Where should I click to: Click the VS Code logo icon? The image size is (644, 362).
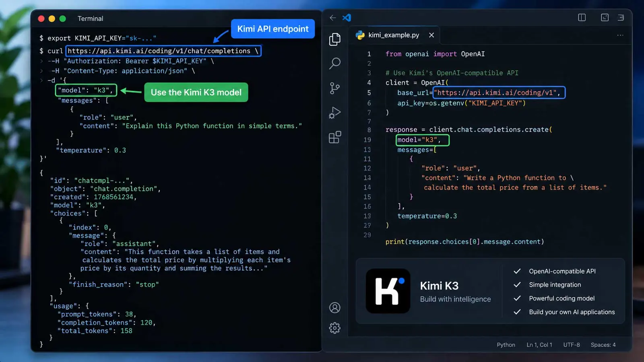[x=347, y=18]
